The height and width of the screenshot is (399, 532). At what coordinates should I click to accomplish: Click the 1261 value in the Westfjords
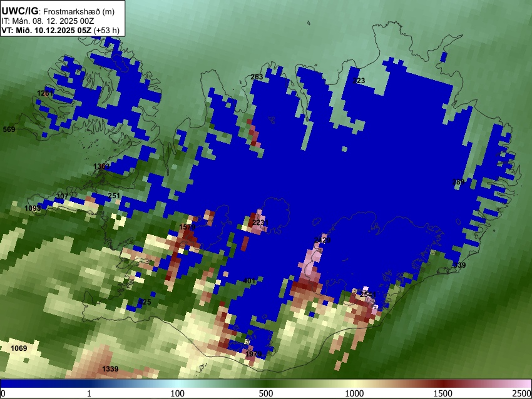point(45,93)
